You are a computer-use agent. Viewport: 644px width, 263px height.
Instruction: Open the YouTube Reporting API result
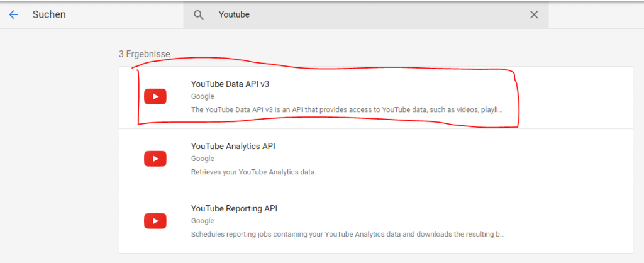[x=376, y=222]
